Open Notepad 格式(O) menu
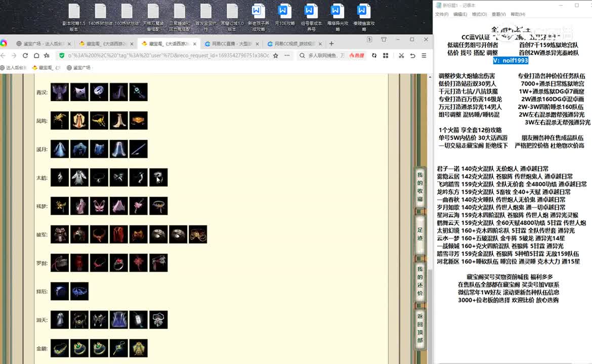This screenshot has height=364, width=592. 479,14
